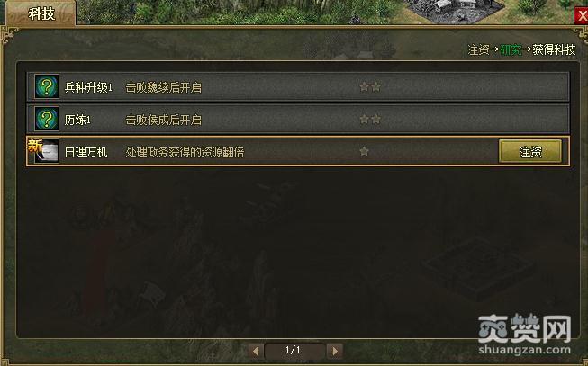This screenshot has width=588, height=366.
Task: Select the 兵种升级1 technology name
Action: coord(88,87)
